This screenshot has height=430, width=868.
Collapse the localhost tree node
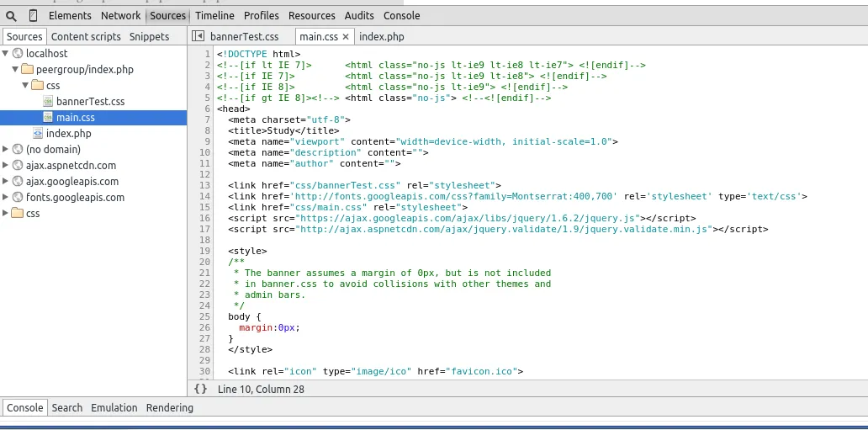click(x=6, y=53)
